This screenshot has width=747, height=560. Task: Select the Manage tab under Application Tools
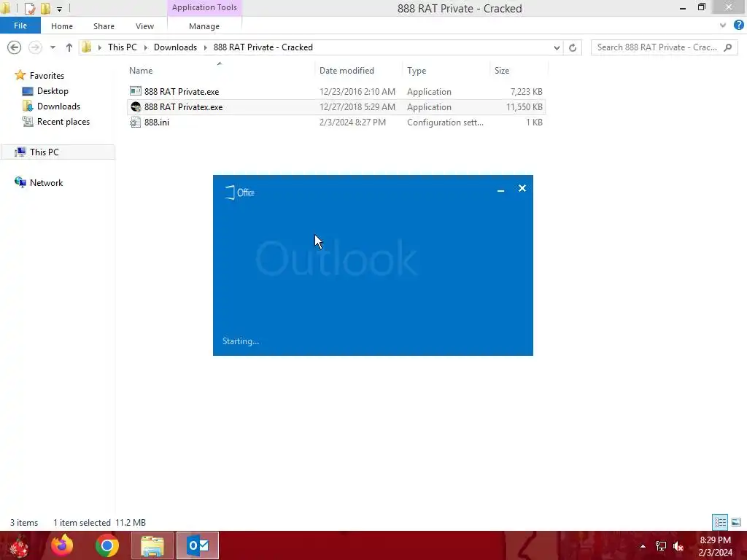click(204, 26)
